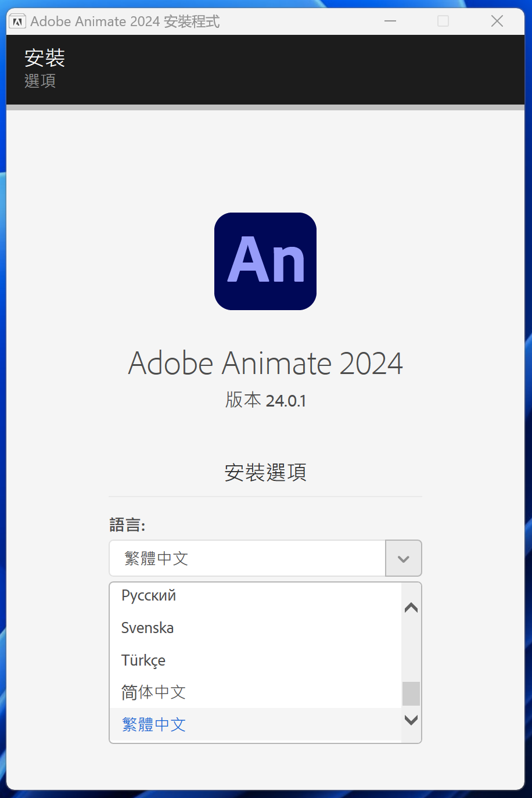Click the Animate 'An' app logo

[x=265, y=261]
